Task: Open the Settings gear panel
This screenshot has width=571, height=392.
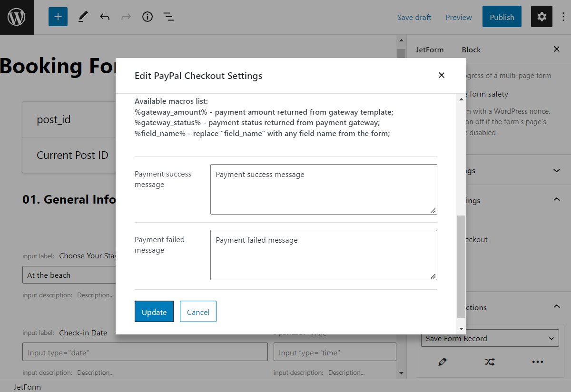Action: [541, 16]
